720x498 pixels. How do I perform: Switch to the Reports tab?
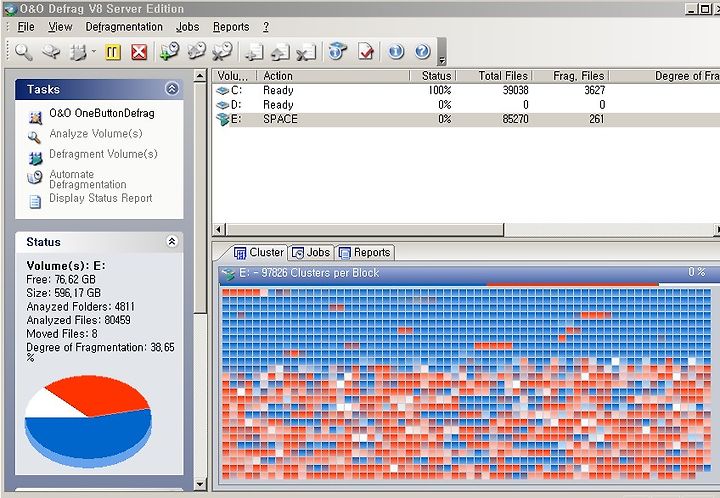(365, 253)
